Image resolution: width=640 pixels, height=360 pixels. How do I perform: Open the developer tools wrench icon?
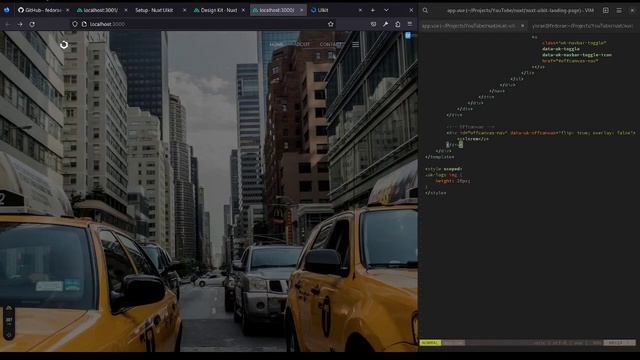click(x=385, y=24)
